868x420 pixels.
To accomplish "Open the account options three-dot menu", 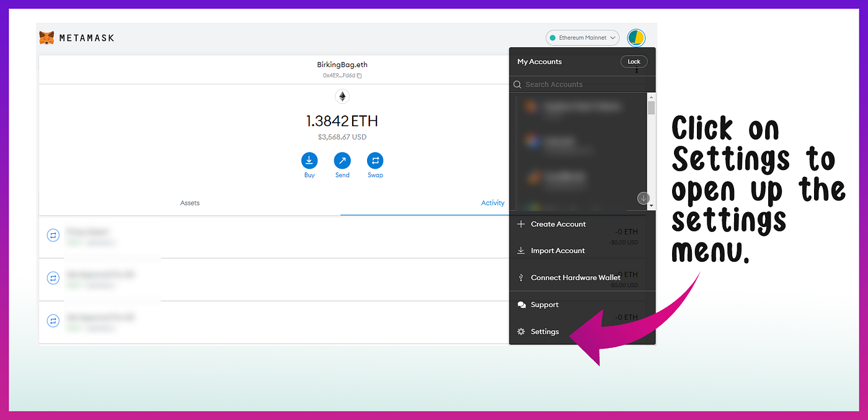I will click(637, 70).
